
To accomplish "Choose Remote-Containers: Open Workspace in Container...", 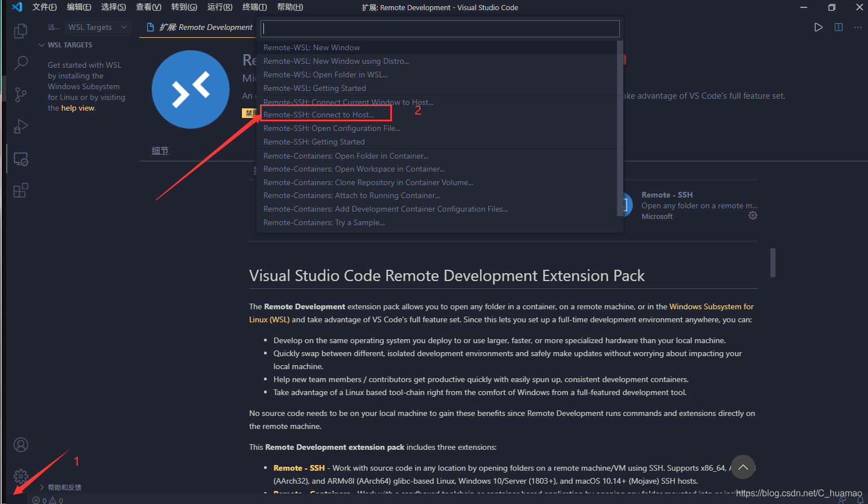I will (438, 169).
